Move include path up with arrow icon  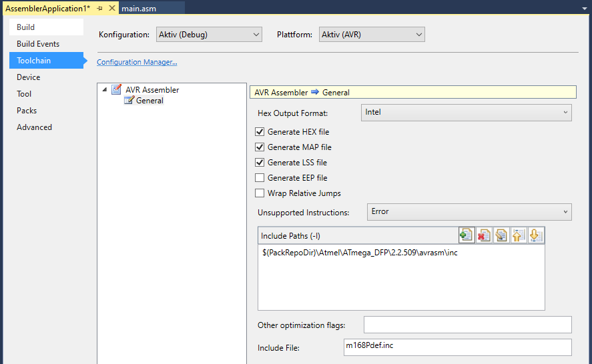[x=519, y=235]
